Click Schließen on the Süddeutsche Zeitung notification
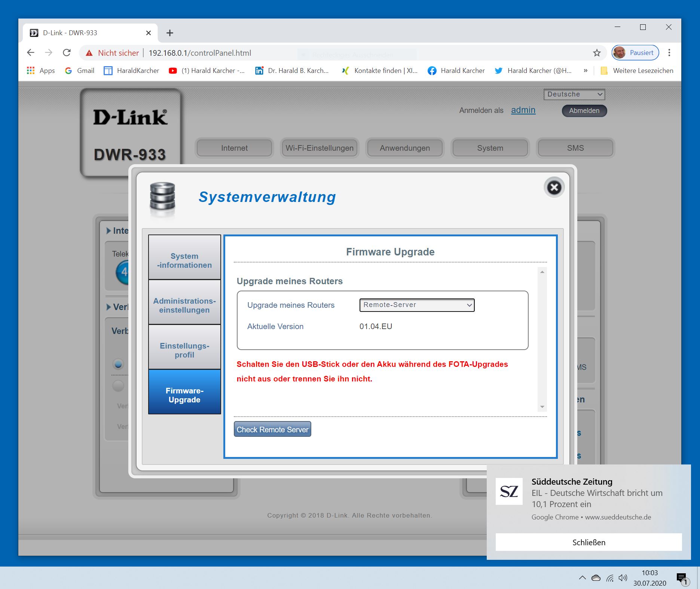The image size is (700, 589). point(589,542)
